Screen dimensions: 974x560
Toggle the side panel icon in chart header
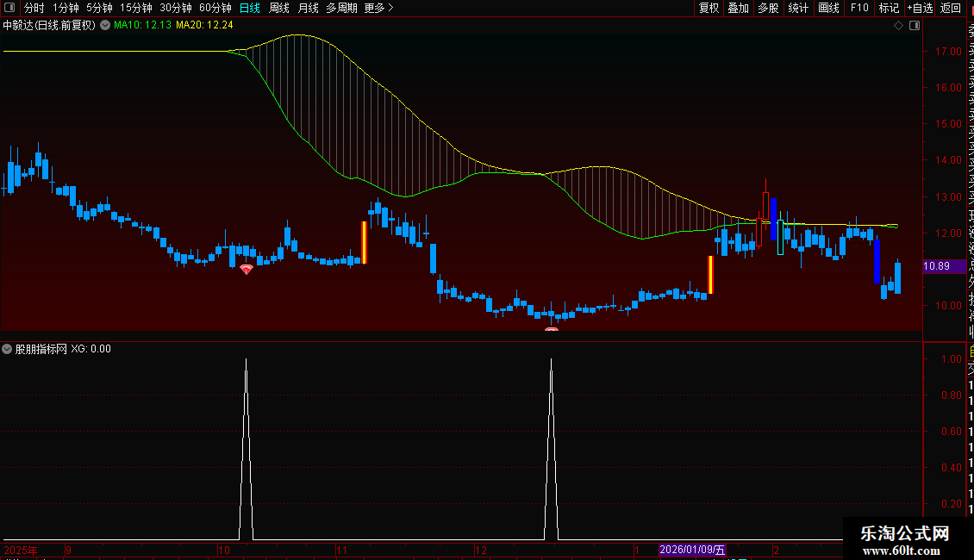[915, 25]
